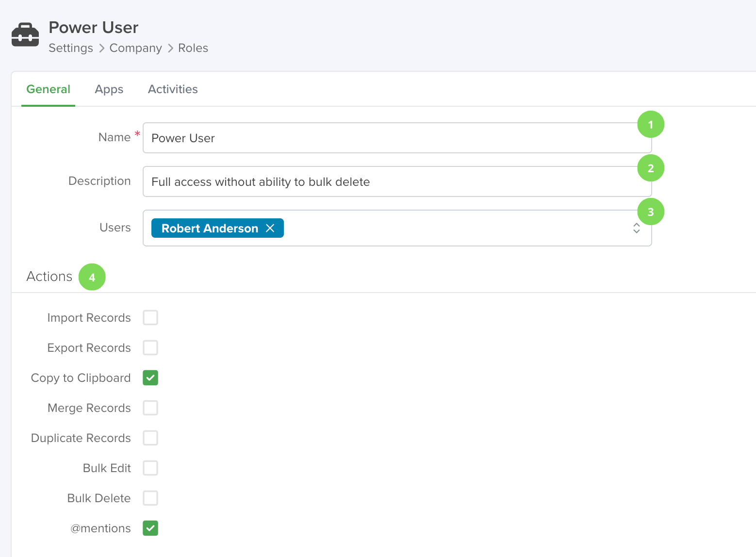The width and height of the screenshot is (756, 557).
Task: Click the Power User page title
Action: [94, 28]
